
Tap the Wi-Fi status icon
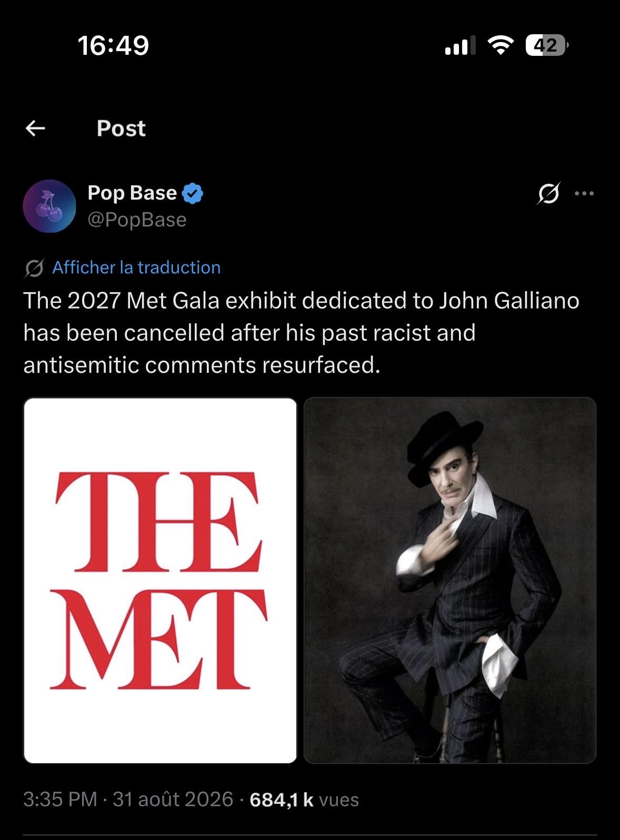point(501,45)
